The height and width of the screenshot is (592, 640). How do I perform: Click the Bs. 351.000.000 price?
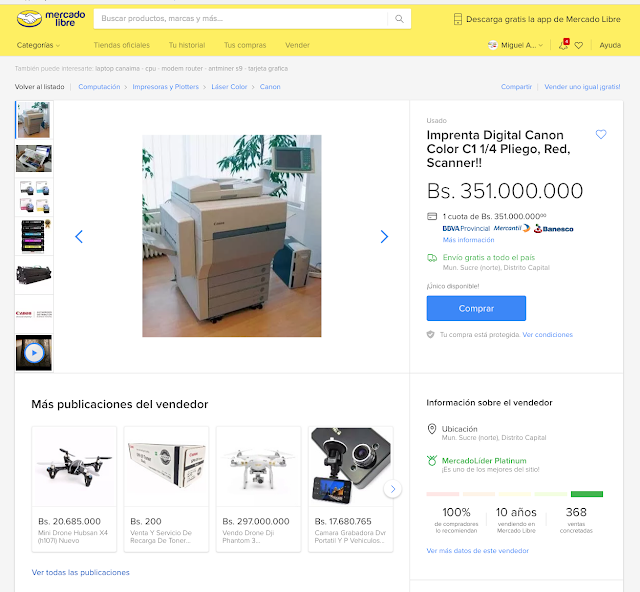tap(505, 191)
